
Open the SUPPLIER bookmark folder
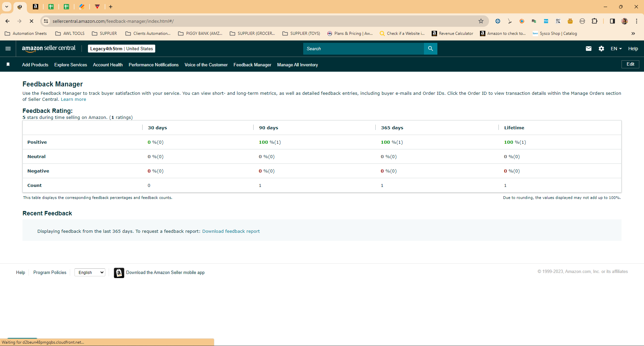(x=104, y=33)
